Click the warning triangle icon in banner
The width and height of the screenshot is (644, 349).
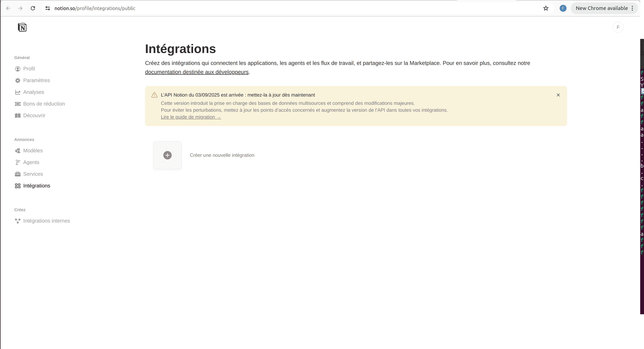154,95
